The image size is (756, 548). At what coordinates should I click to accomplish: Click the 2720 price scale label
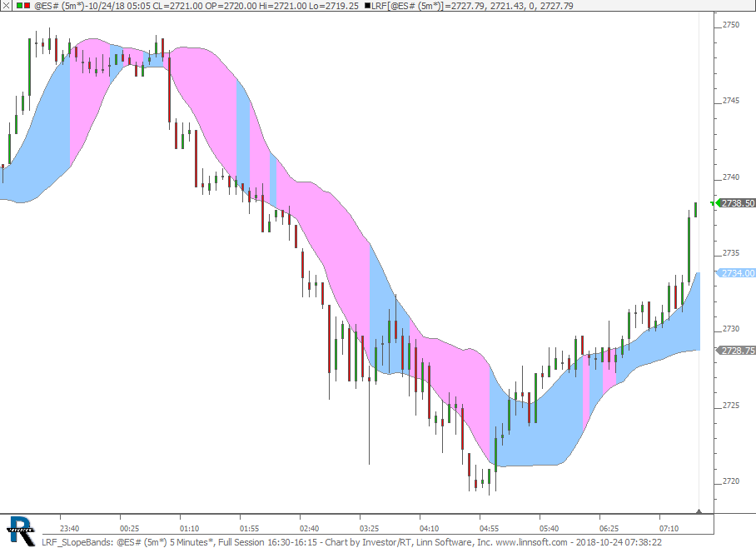click(x=730, y=481)
